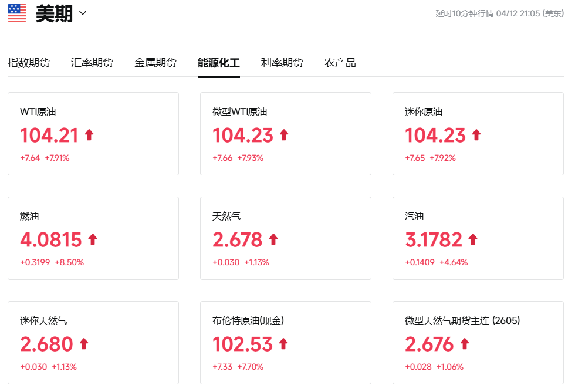
Task: Click the up arrow beside 2.680
Action: click(84, 344)
